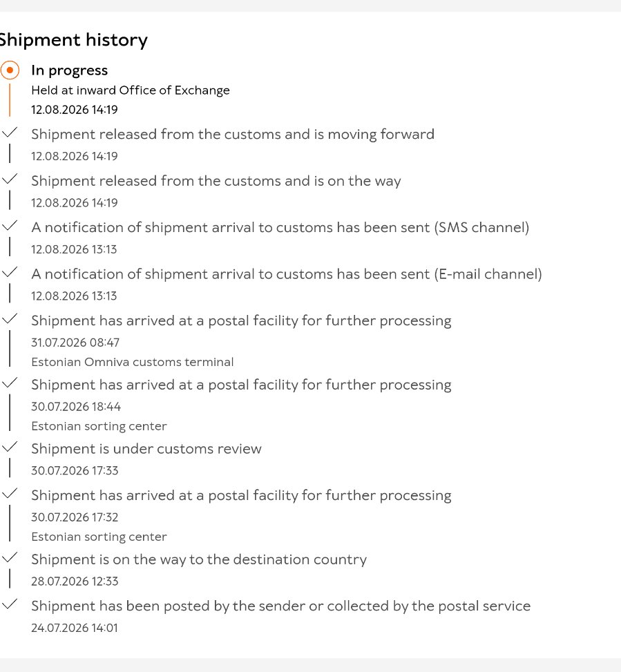Click the In progress status label
This screenshot has width=621, height=672.
[x=70, y=70]
